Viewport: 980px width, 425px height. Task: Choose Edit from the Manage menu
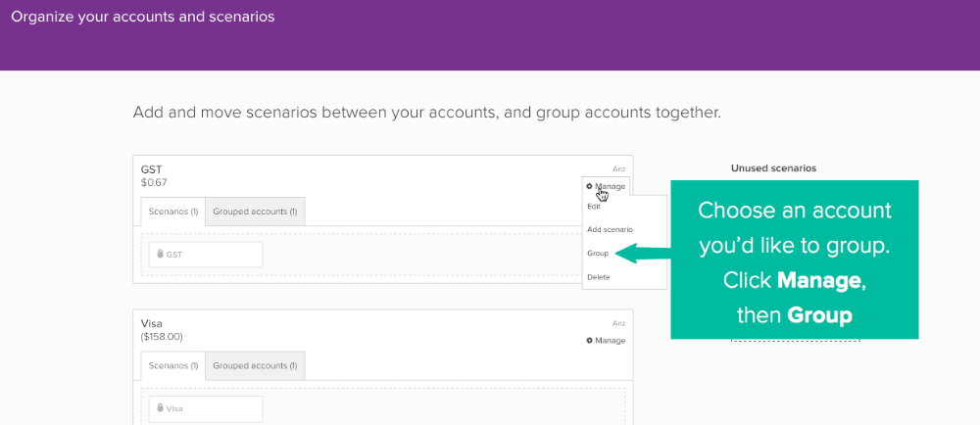click(594, 207)
